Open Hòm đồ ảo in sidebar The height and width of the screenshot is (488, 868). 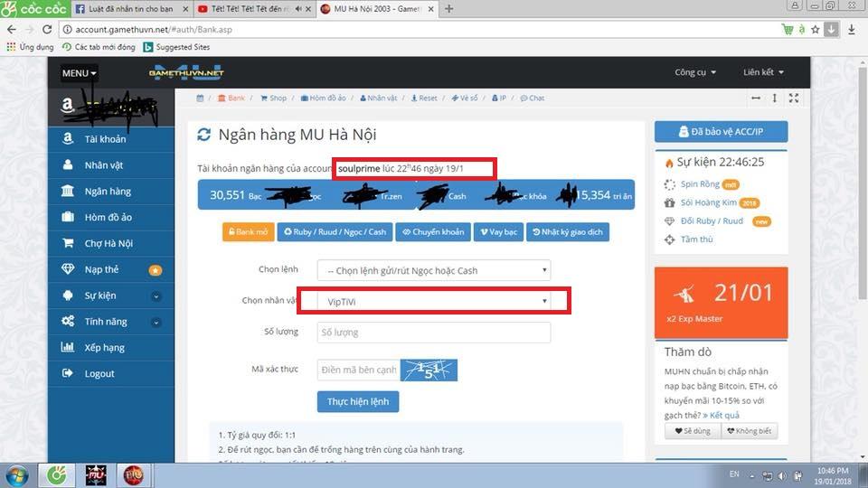coord(108,217)
